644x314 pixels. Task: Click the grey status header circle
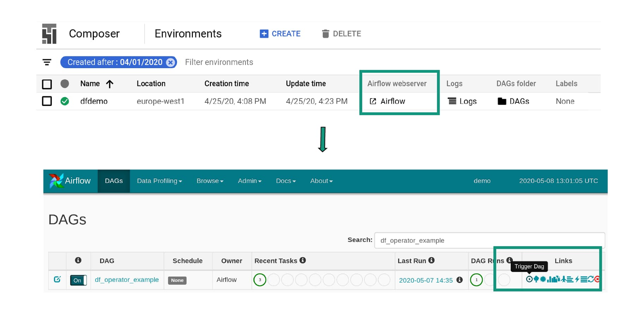[64, 83]
